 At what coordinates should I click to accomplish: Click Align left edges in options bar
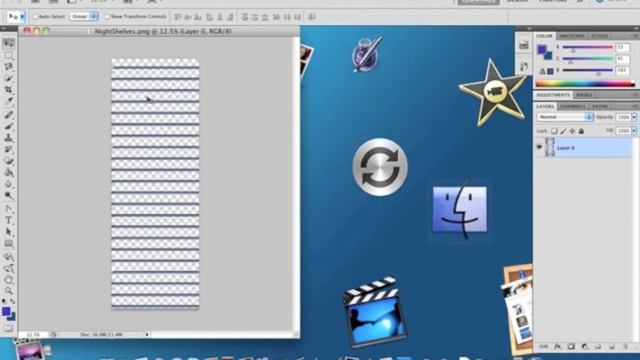210,17
